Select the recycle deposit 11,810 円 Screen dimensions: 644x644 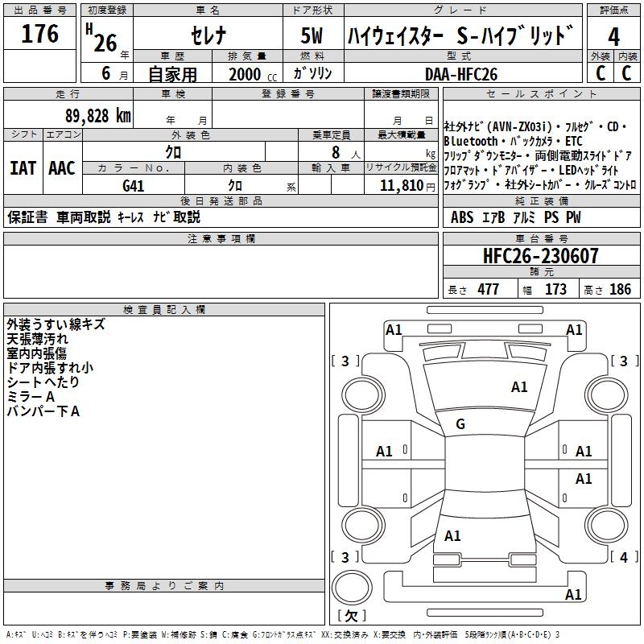[x=407, y=186]
